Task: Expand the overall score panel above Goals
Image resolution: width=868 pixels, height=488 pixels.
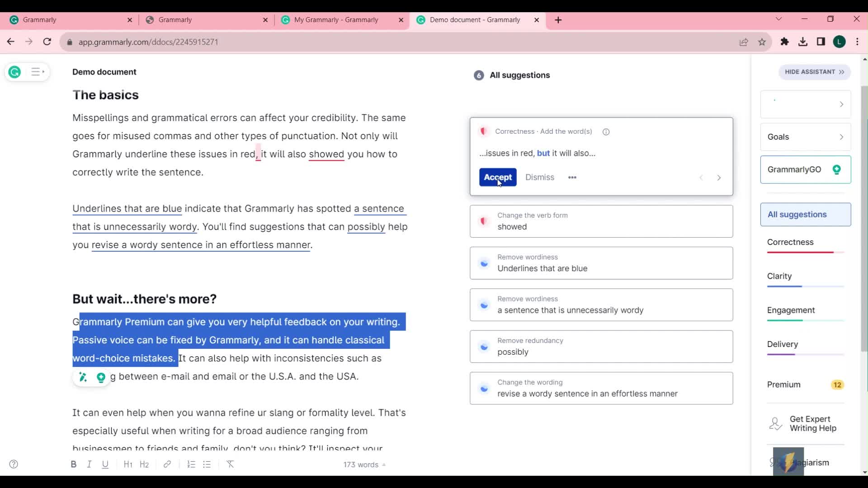Action: coord(806,104)
